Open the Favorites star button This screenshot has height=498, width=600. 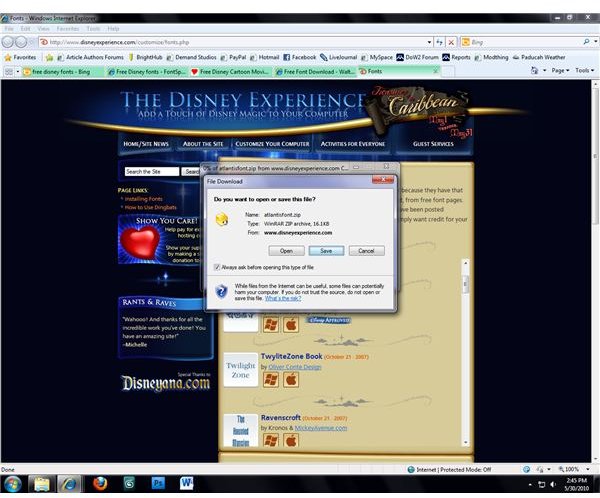click(x=21, y=57)
